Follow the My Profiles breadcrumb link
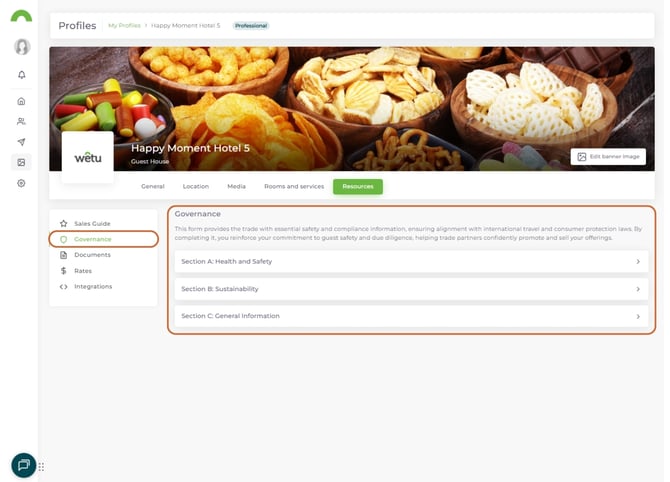 [x=124, y=26]
